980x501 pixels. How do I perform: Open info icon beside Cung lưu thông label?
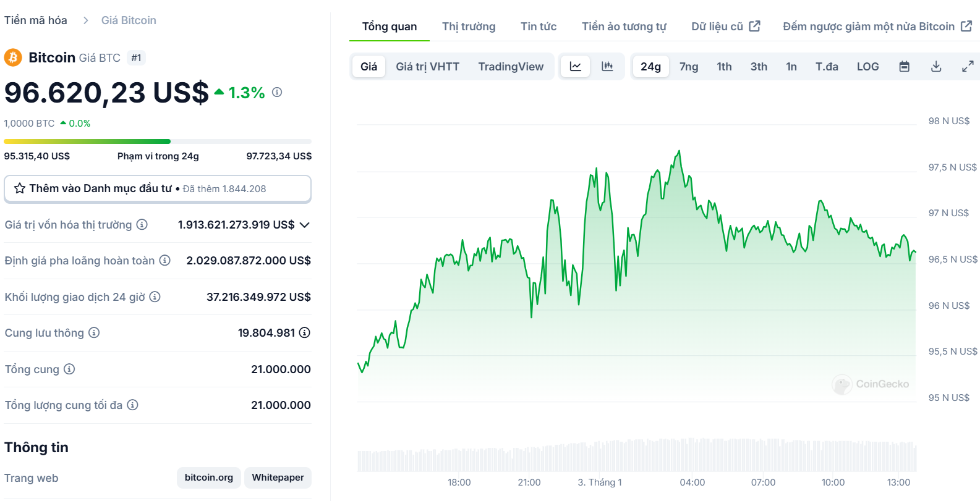[x=94, y=332]
